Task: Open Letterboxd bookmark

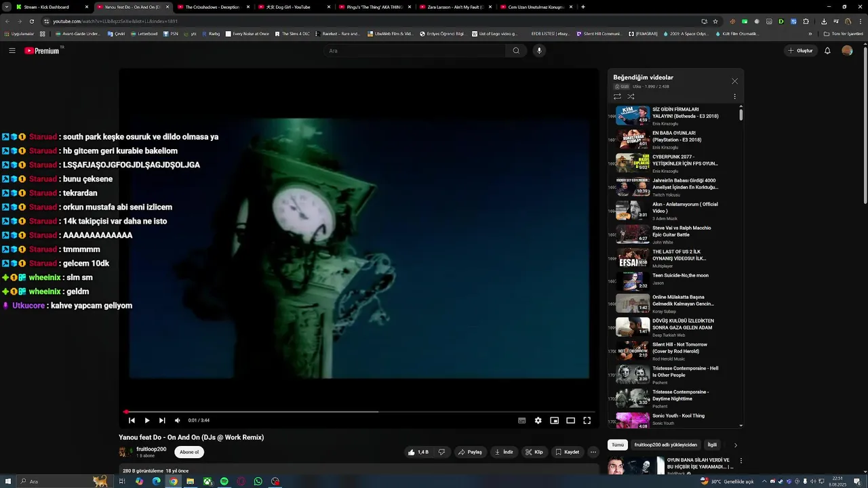Action: coord(144,33)
